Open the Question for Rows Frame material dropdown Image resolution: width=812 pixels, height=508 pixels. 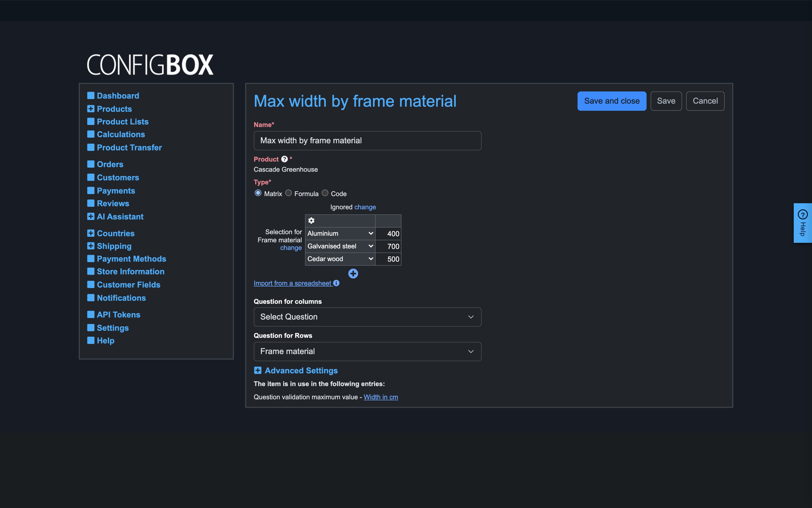(x=367, y=352)
